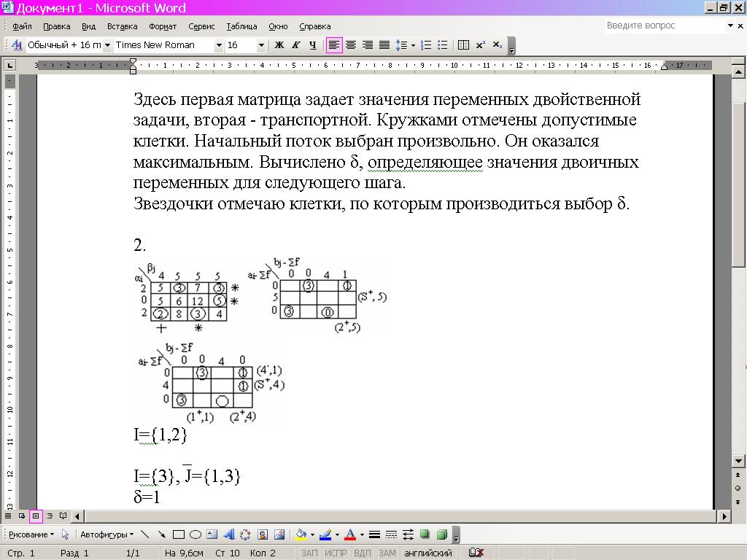Click the numbered list icon

pyautogui.click(x=427, y=45)
